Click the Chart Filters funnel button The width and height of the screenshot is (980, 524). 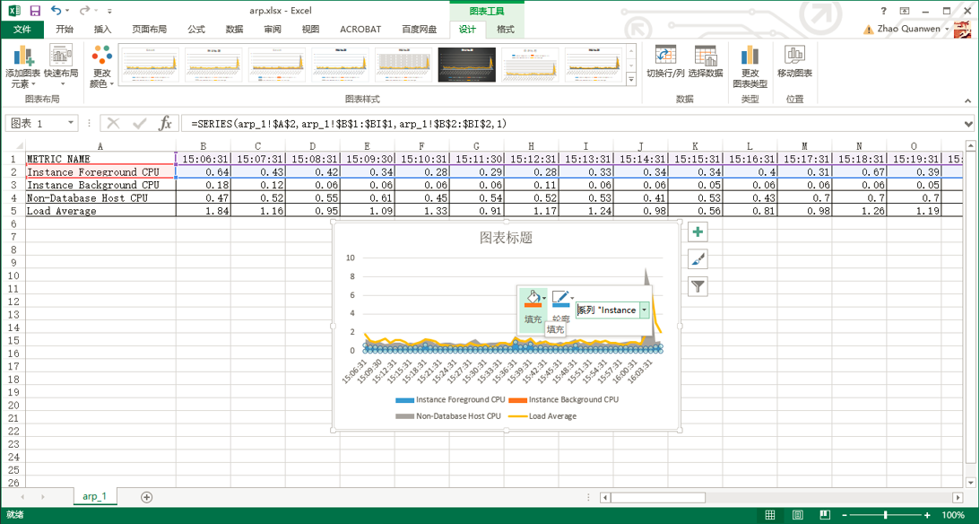698,286
